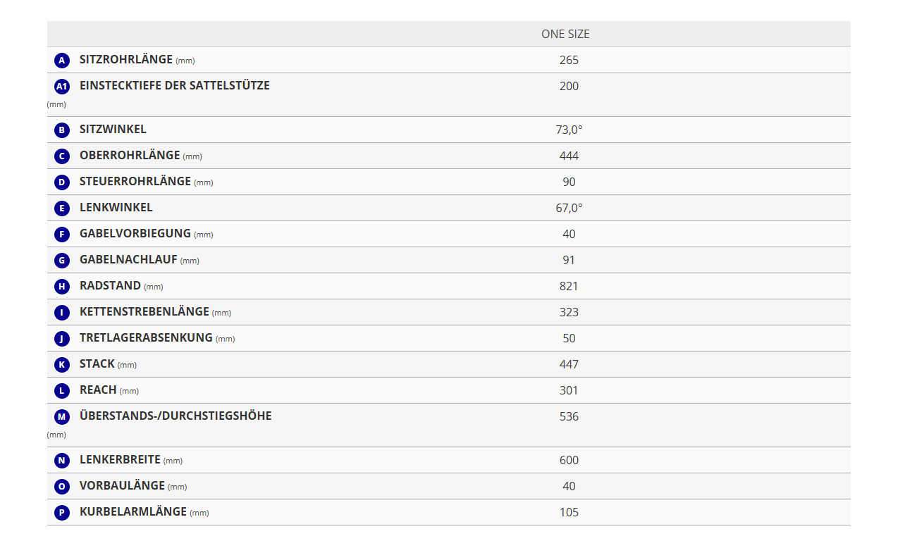Click the ONE SIZE column header
Viewport: 924px width, 560px height.
click(x=565, y=34)
